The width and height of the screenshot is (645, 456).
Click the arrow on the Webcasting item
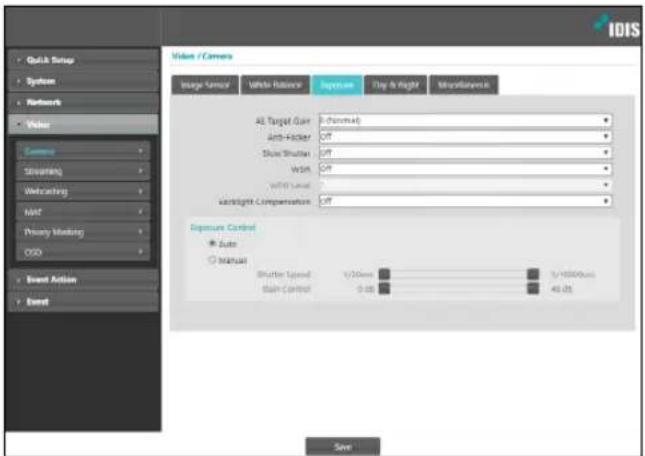(x=140, y=191)
